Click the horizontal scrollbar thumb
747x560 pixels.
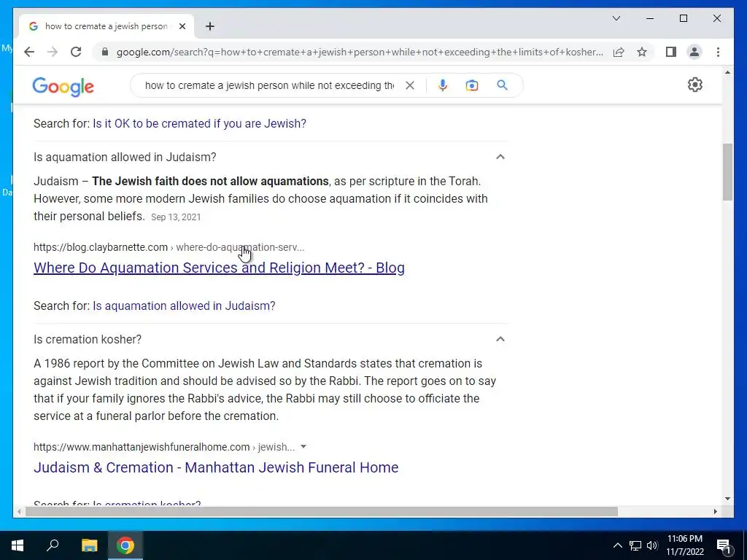322,511
